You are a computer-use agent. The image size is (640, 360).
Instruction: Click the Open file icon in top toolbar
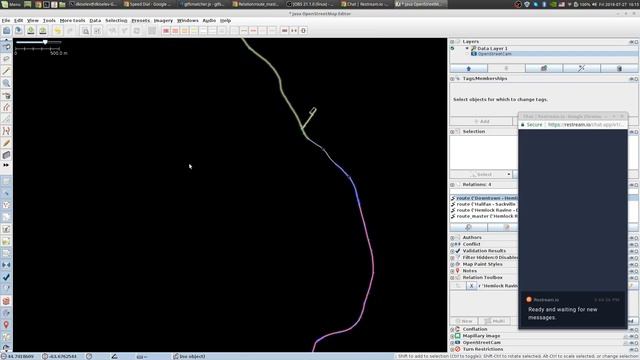(7, 31)
